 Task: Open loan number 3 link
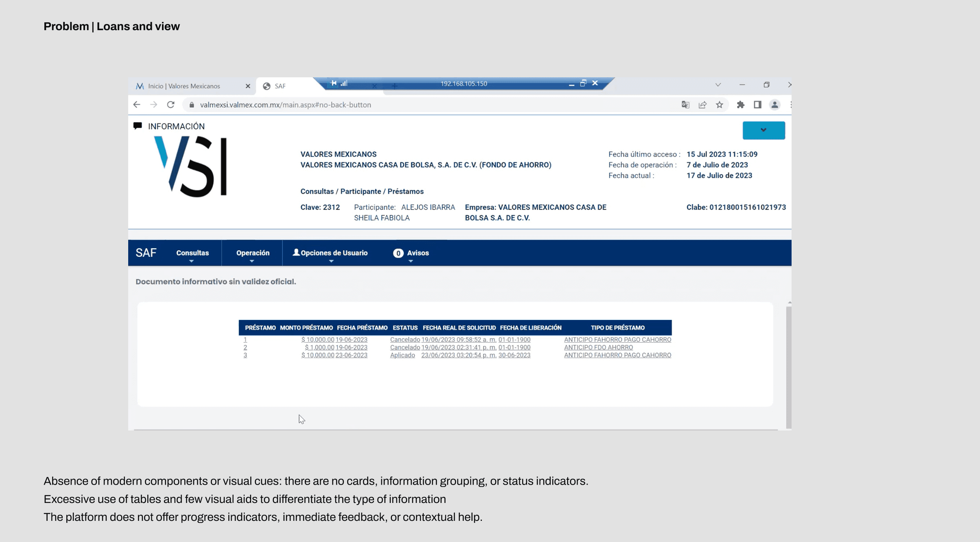click(245, 355)
